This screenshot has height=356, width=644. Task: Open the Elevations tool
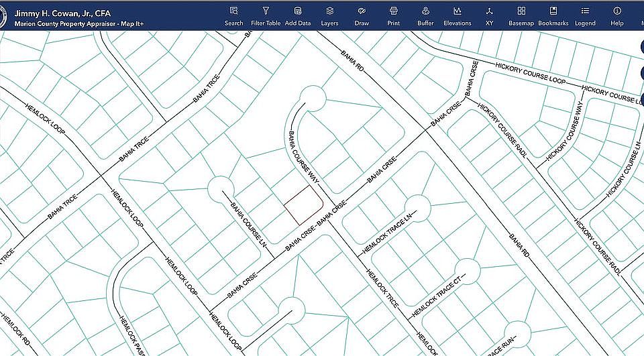click(x=457, y=16)
